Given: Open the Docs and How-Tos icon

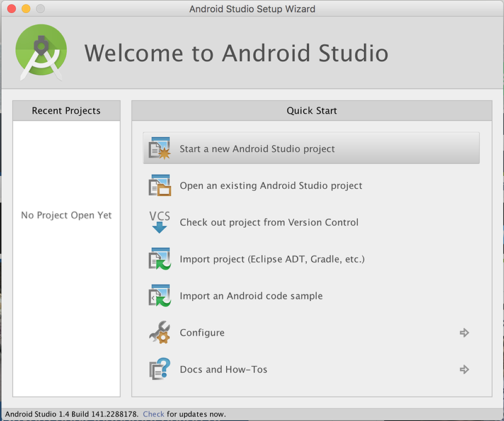Looking at the screenshot, I should [x=159, y=369].
